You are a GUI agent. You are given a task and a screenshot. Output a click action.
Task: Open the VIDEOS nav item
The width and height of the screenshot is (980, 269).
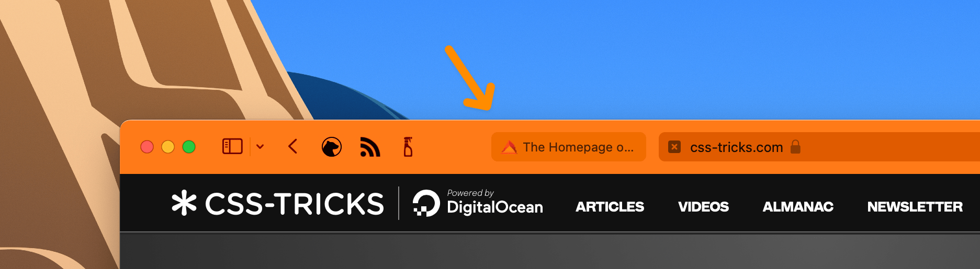coord(704,207)
